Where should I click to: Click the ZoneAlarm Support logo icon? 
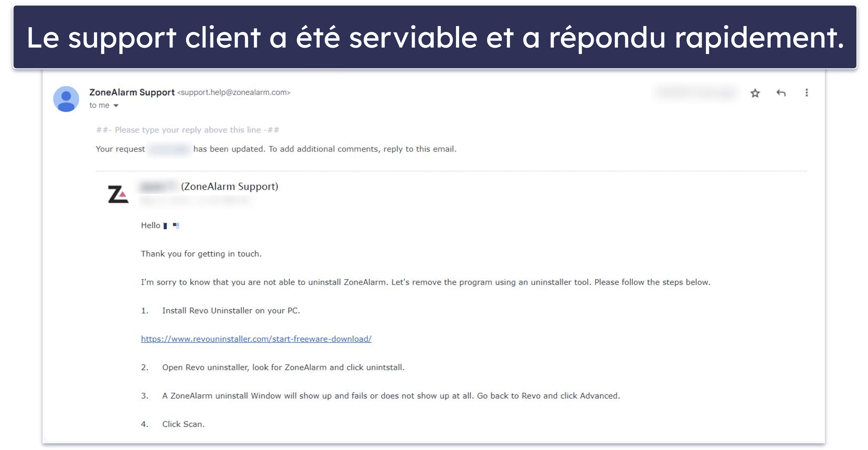117,192
